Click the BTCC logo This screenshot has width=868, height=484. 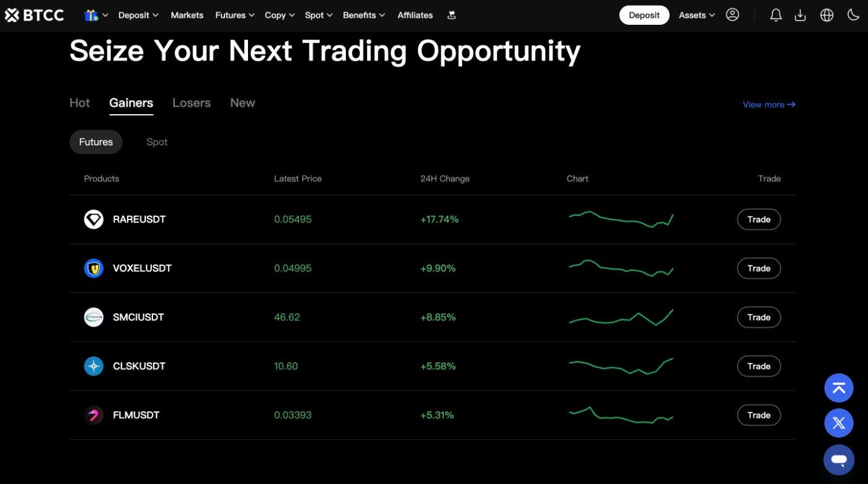coord(34,14)
